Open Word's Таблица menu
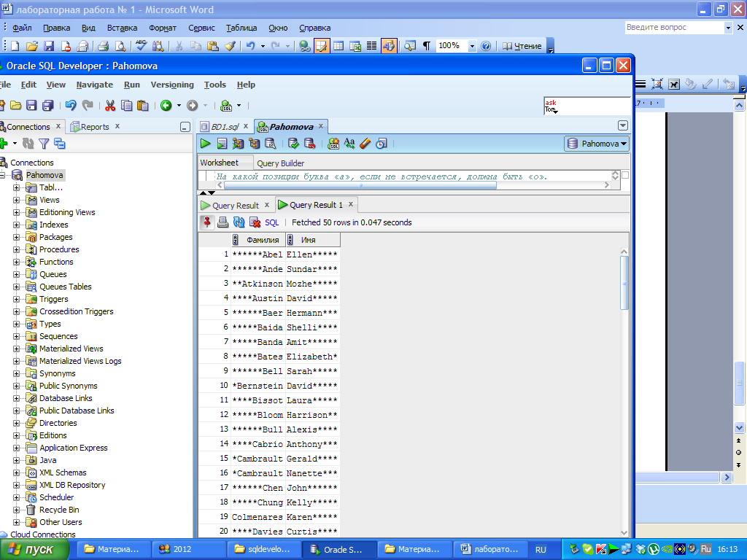This screenshot has width=747, height=560. coord(241,28)
